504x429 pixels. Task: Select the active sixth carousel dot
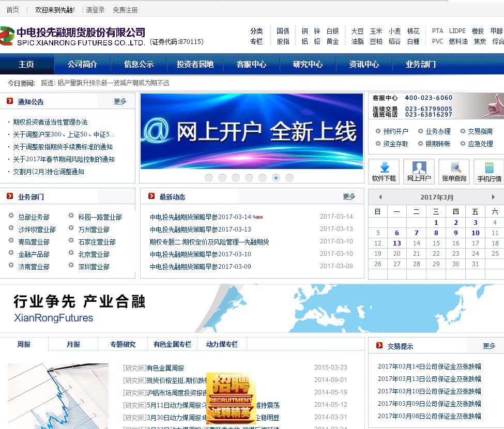pos(276,178)
